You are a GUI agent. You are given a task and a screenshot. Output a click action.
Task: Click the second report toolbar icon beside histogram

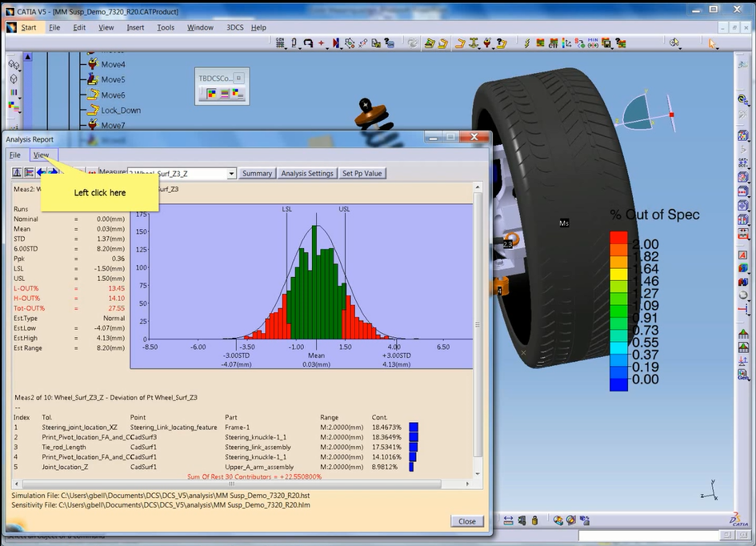pos(29,172)
